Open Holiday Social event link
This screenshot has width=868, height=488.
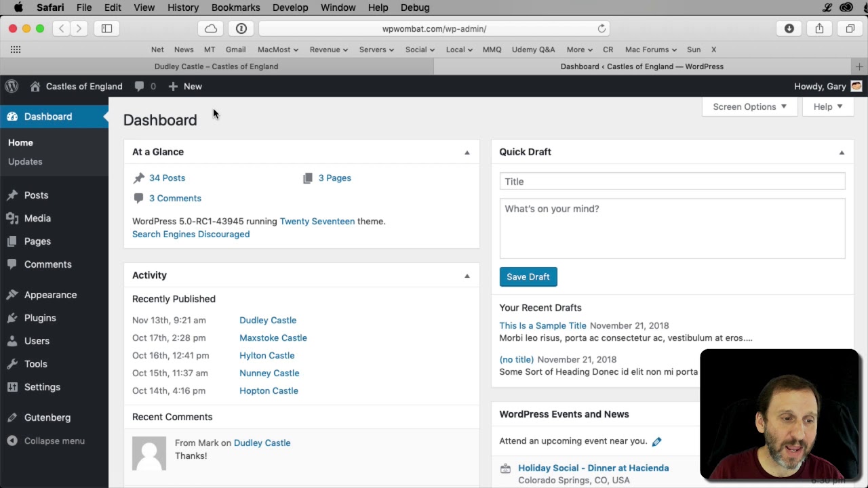[x=593, y=468]
